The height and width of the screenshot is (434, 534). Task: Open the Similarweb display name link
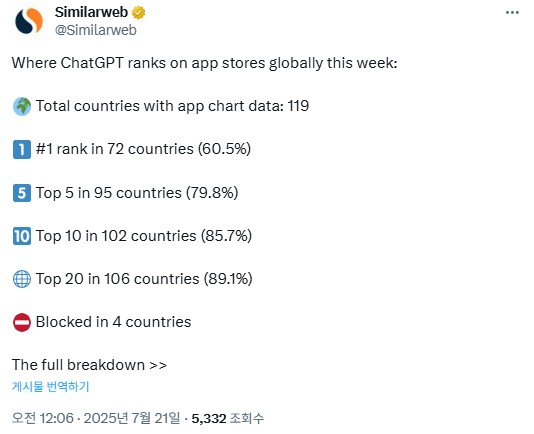coord(91,12)
